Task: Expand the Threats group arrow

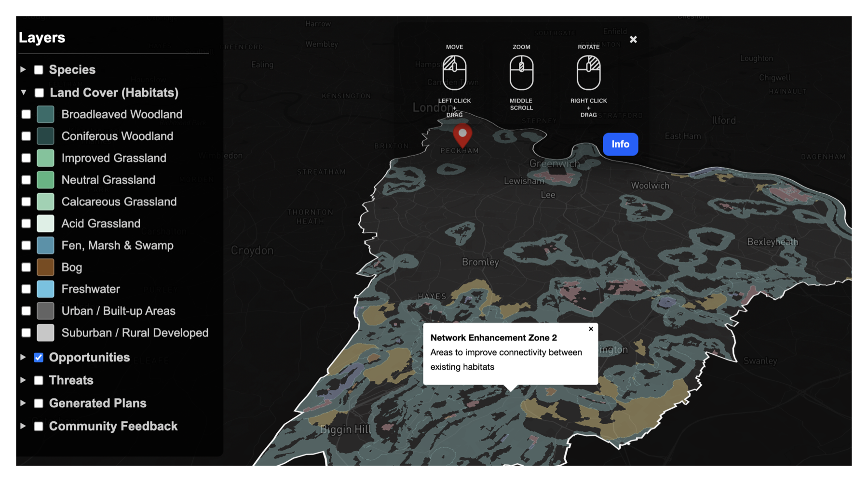Action: click(23, 380)
